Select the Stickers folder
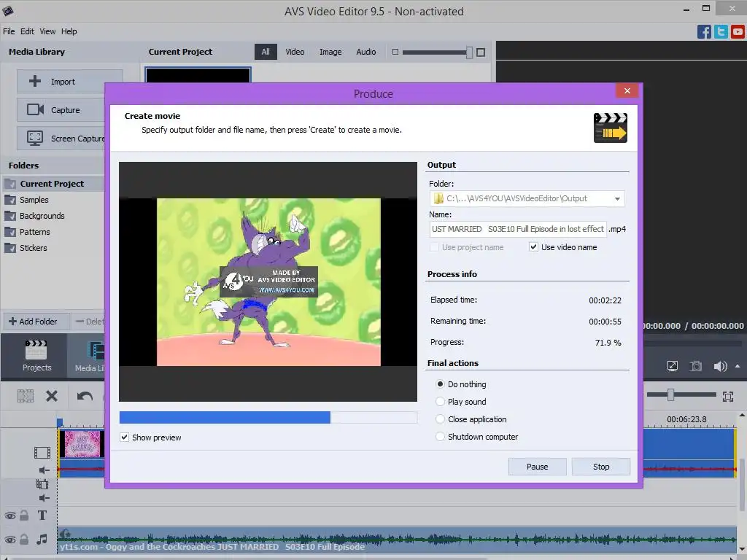This screenshot has width=747, height=560. 33,248
